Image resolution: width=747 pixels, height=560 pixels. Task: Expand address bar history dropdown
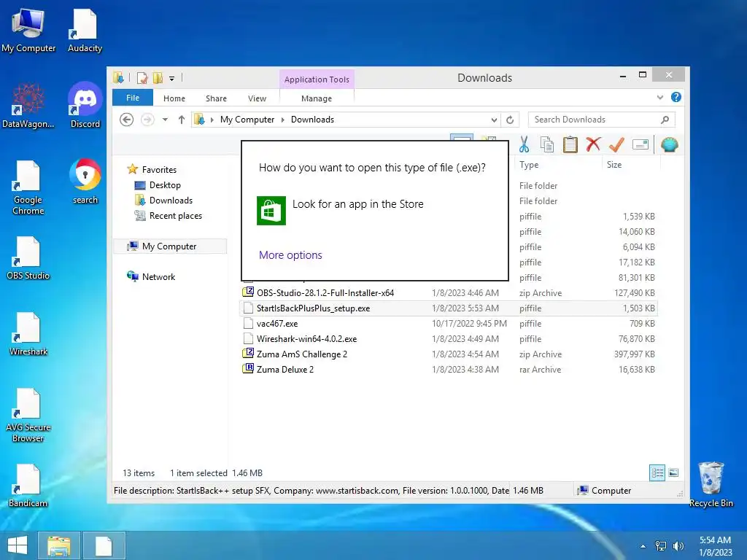pyautogui.click(x=494, y=120)
